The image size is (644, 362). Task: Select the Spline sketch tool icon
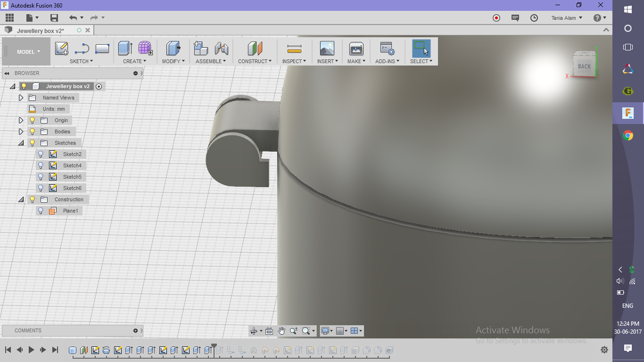tap(82, 49)
